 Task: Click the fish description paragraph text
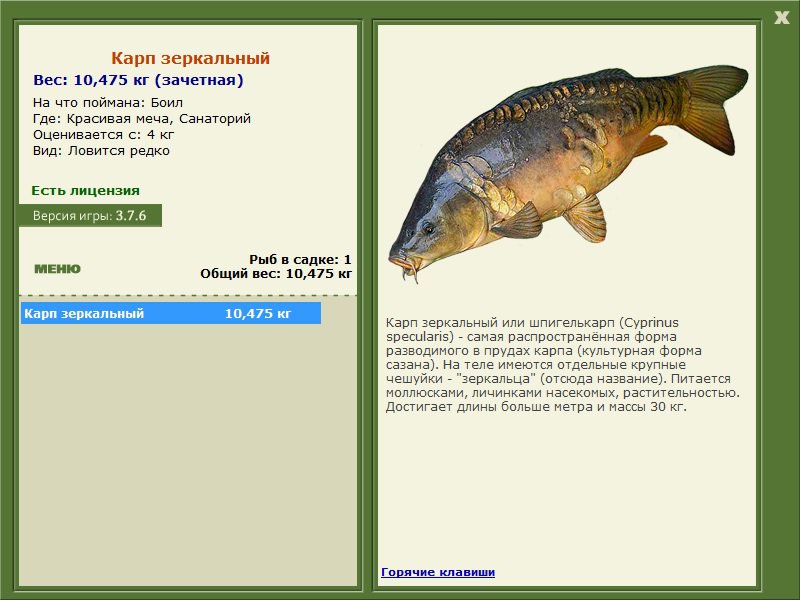pos(560,365)
